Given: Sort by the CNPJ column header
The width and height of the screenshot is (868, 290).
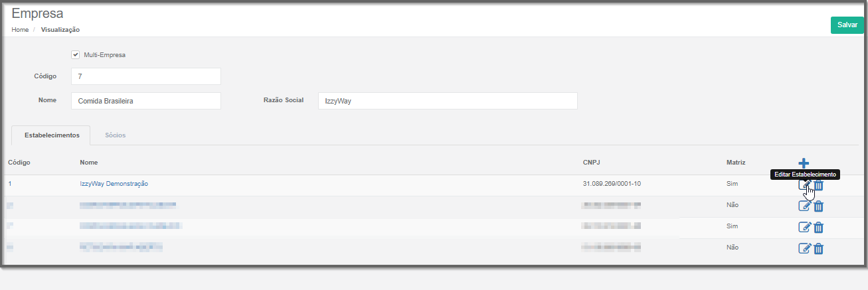Looking at the screenshot, I should (x=592, y=162).
